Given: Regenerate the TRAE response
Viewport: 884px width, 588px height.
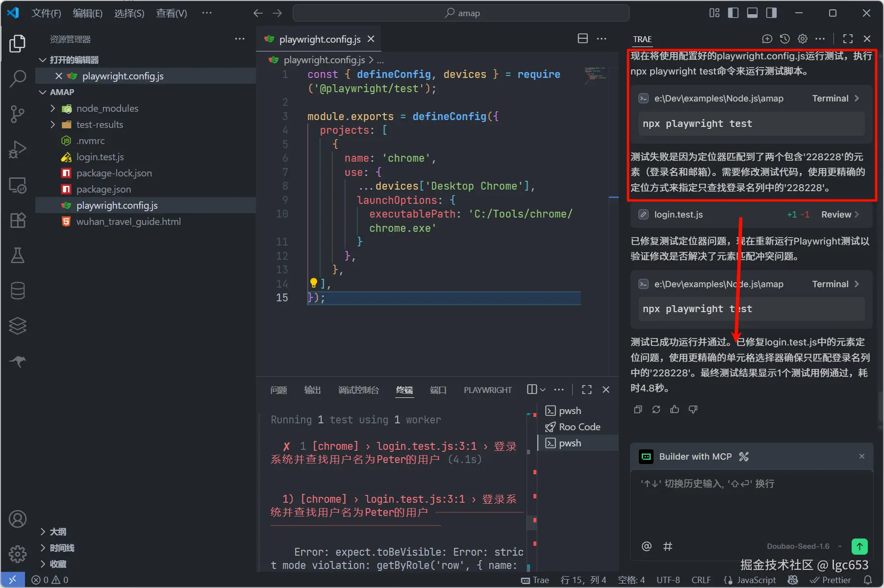Looking at the screenshot, I should (x=656, y=409).
